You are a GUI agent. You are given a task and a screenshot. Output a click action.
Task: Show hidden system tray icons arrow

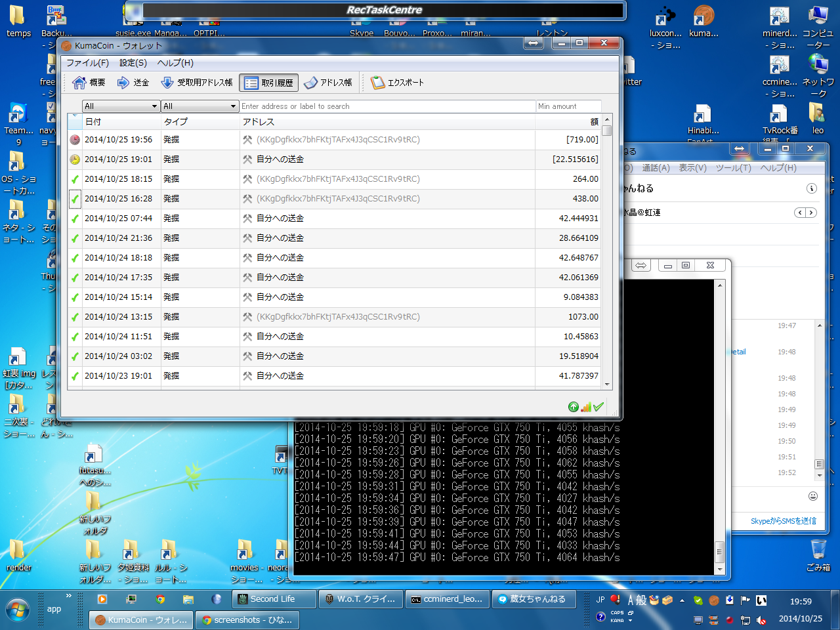click(682, 600)
